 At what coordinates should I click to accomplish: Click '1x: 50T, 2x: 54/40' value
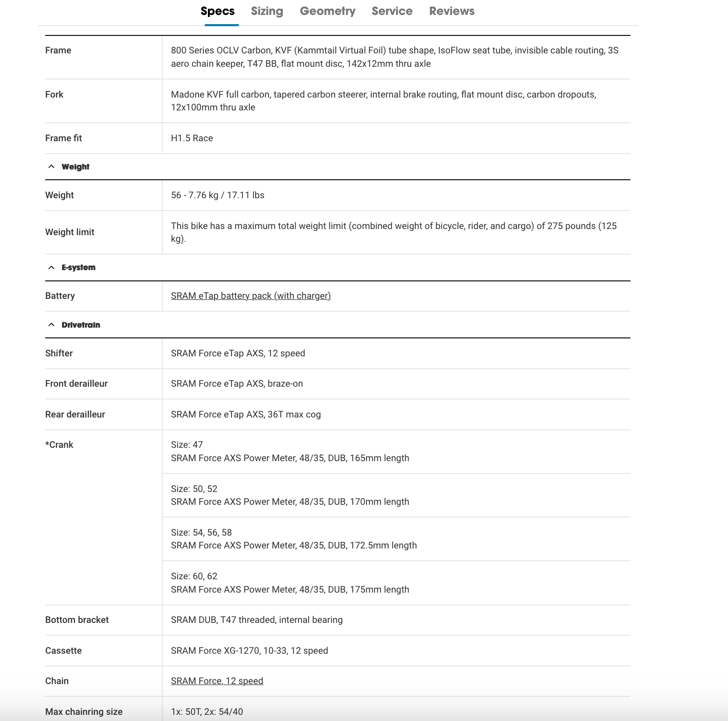click(x=207, y=712)
